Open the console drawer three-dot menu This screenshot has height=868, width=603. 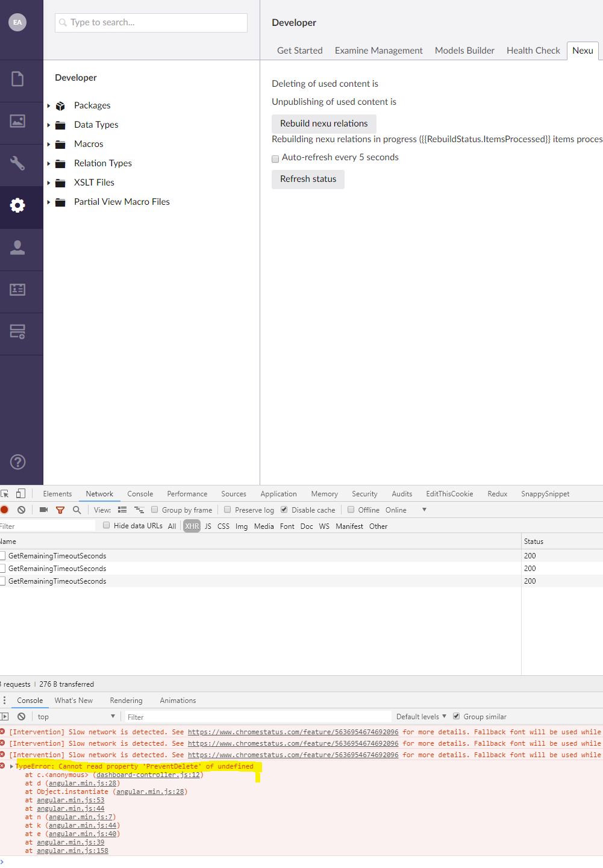point(5,700)
